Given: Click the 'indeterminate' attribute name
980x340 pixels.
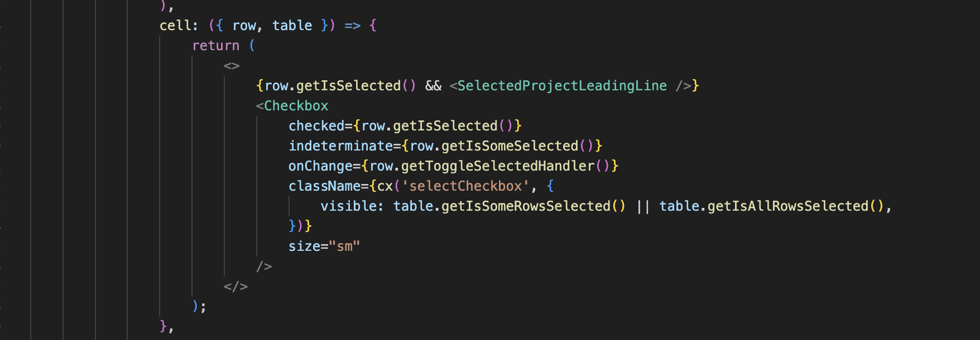Looking at the screenshot, I should point(340,146).
